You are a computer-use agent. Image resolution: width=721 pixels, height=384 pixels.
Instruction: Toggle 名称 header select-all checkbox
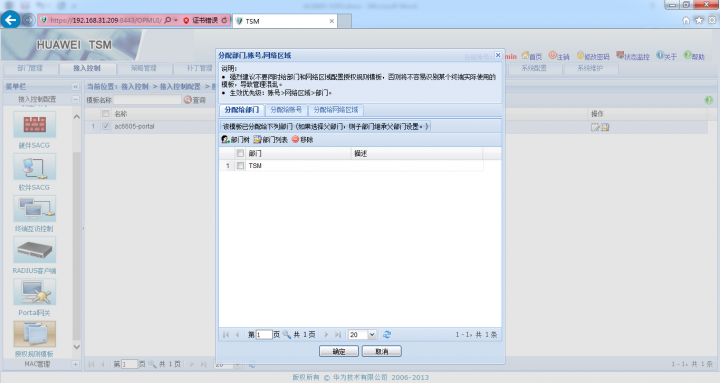(106, 114)
